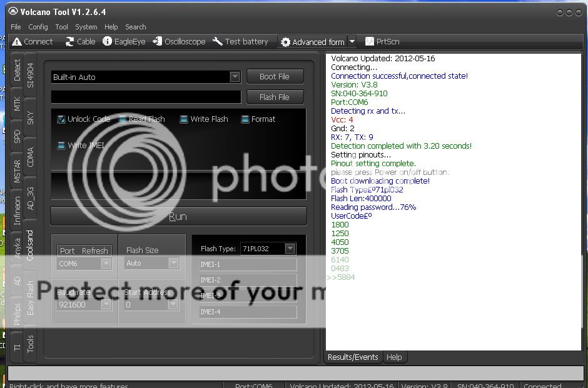Open the Built-in Auto boot dropdown
The width and height of the screenshot is (588, 388).
[x=235, y=77]
